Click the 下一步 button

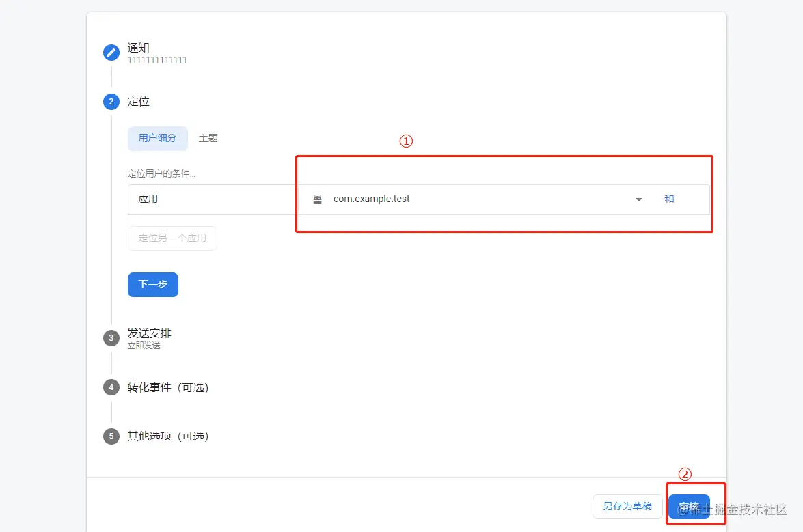pos(152,285)
